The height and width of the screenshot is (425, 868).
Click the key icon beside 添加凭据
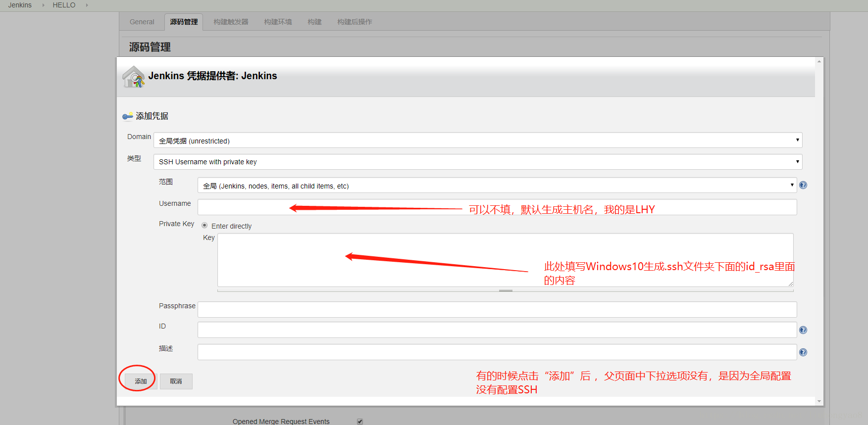click(x=128, y=116)
